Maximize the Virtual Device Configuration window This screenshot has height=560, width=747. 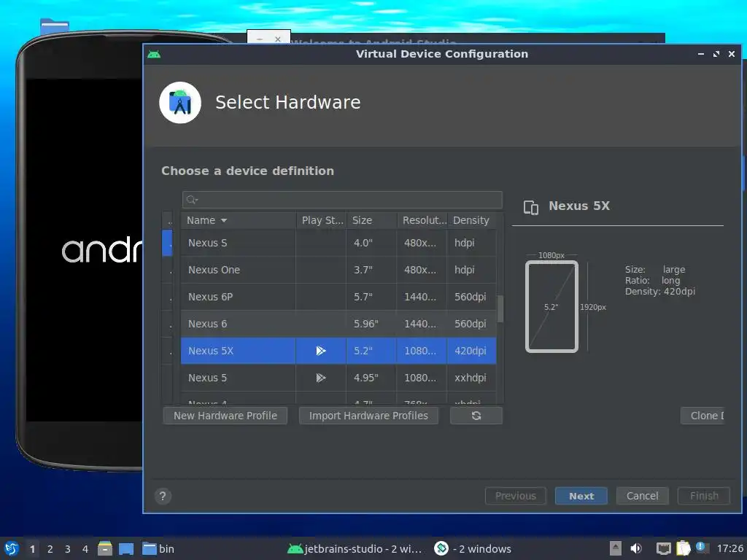tap(716, 54)
